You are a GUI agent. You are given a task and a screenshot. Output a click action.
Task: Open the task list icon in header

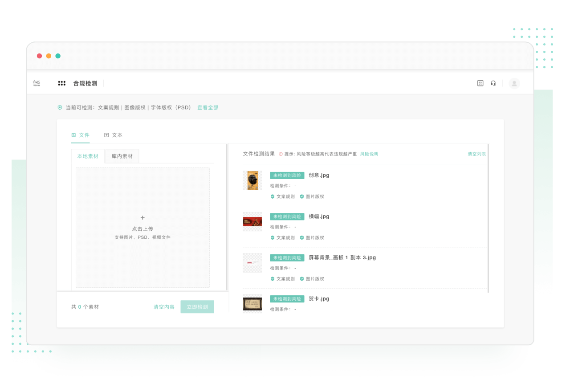480,83
